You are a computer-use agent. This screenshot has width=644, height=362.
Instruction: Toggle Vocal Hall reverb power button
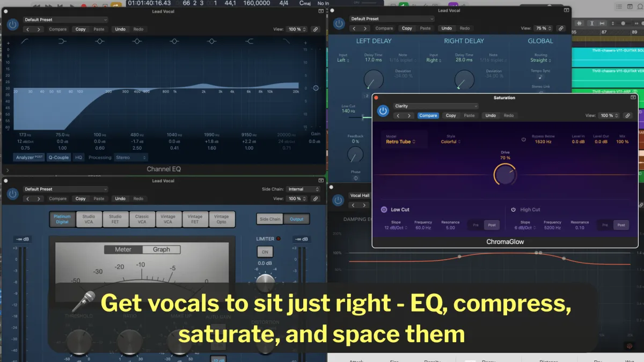point(338,200)
